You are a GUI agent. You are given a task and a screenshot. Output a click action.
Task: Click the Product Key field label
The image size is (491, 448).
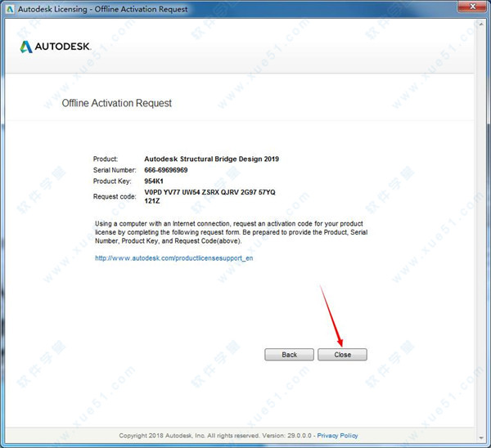pos(112,181)
